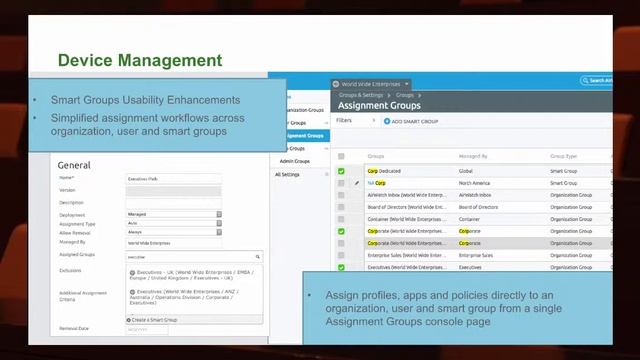Open All Settings in the sidebar
Screen dimensions: 640x360
click(x=287, y=174)
